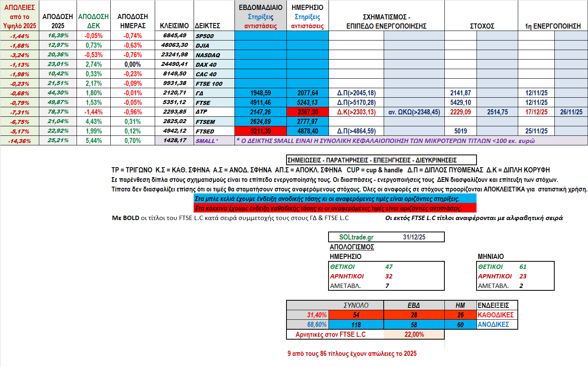This screenshot has height=367, width=588.
Task: Select the red 2367,30 daily resistance cell
Action: [307, 112]
